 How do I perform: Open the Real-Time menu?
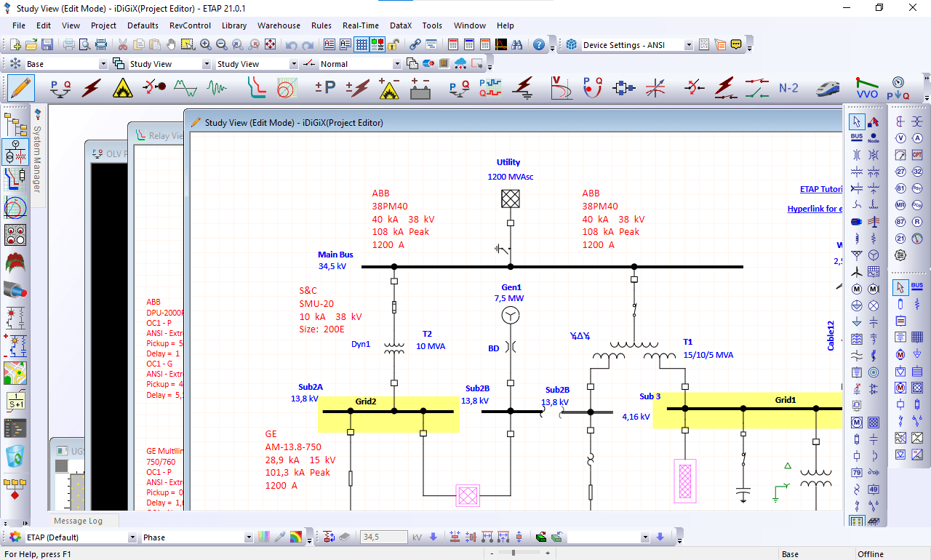361,25
